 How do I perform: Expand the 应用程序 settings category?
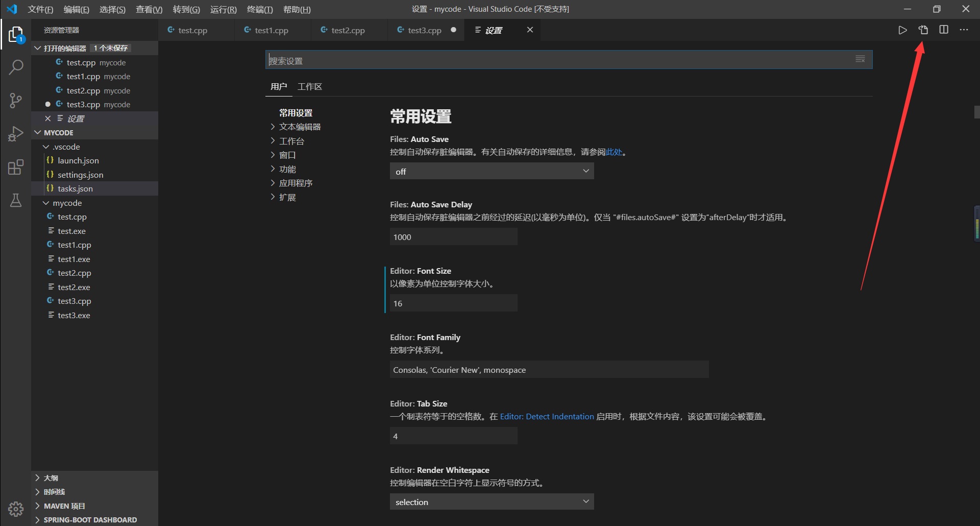click(x=296, y=183)
